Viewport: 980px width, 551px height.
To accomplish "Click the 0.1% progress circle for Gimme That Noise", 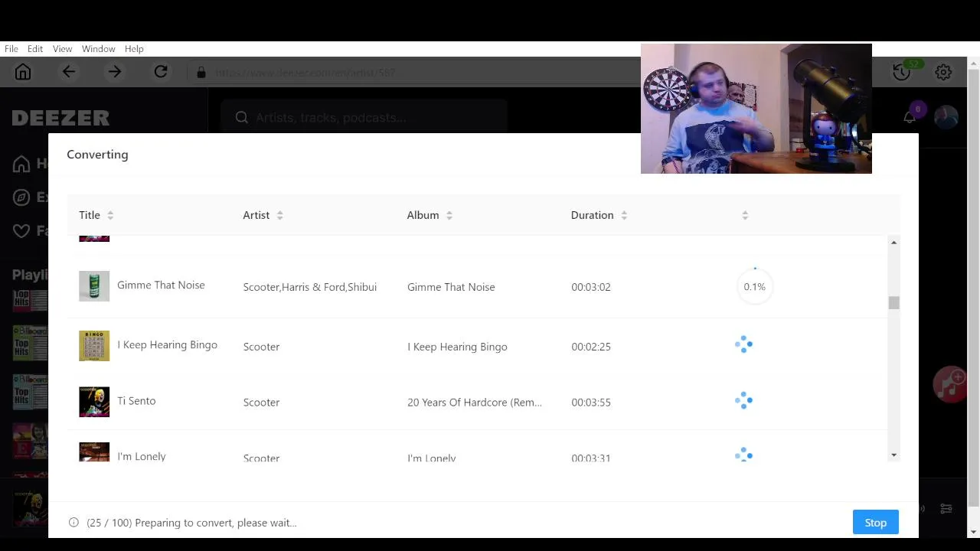I will 754,286.
